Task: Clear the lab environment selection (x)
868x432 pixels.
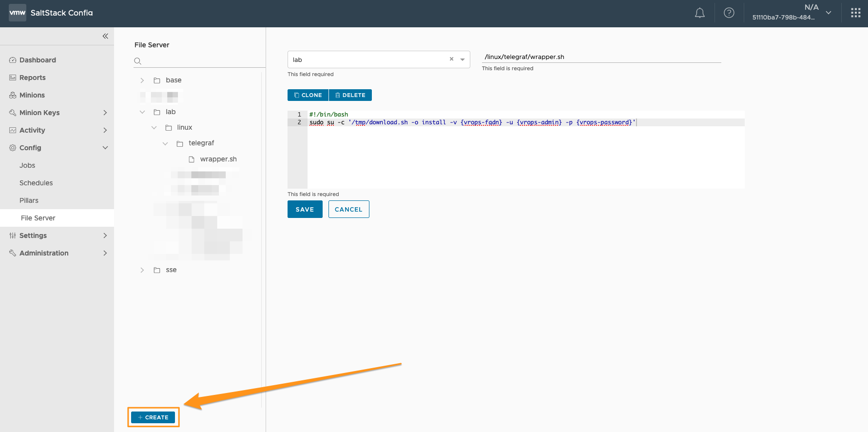Action: point(451,59)
